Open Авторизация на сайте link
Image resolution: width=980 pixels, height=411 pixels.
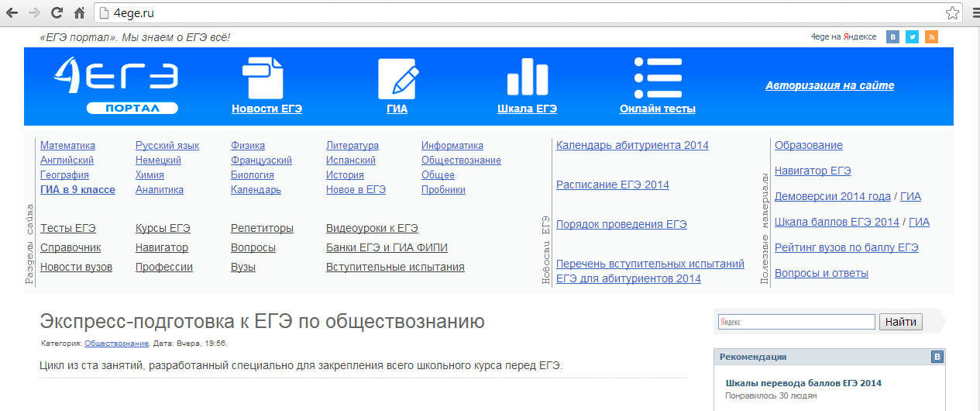(830, 85)
